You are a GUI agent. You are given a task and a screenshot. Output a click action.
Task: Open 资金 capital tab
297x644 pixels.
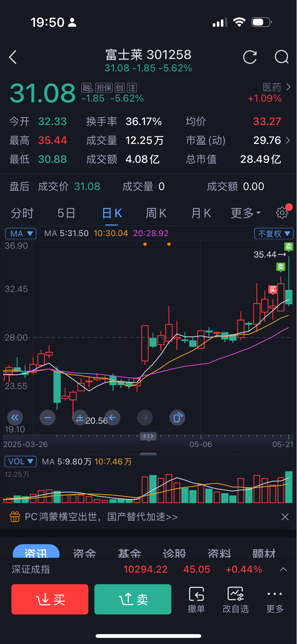pyautogui.click(x=85, y=552)
